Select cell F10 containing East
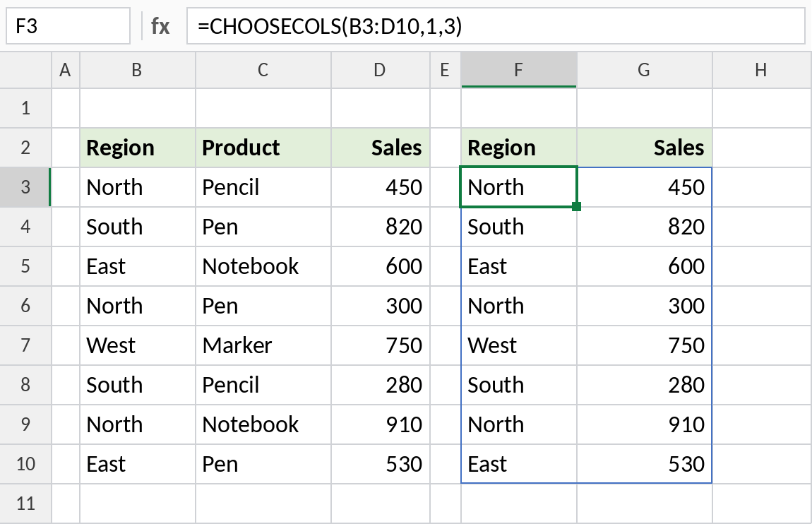This screenshot has height=524, width=812. pos(518,464)
